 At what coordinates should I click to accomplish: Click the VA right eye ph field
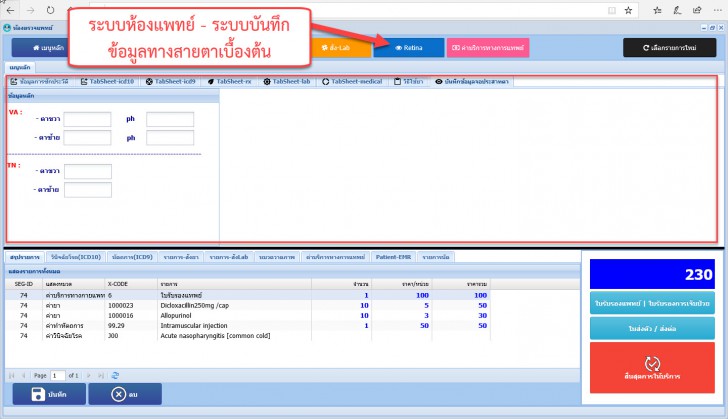tap(170, 119)
